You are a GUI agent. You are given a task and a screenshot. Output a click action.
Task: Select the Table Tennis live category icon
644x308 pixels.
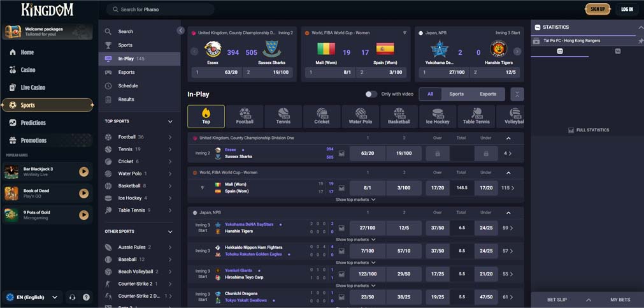point(476,116)
